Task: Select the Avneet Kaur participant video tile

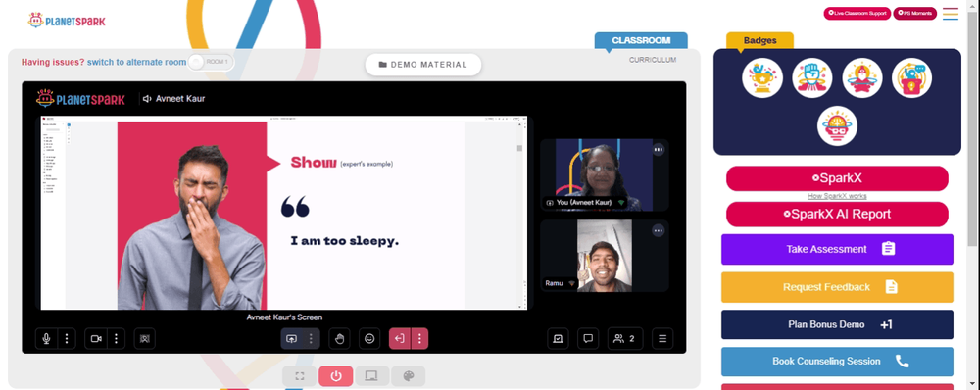Action: coord(605,175)
